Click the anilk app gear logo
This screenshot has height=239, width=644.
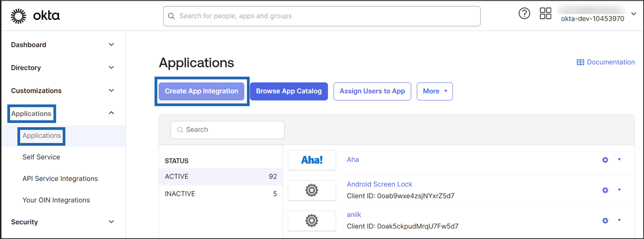[312, 221]
